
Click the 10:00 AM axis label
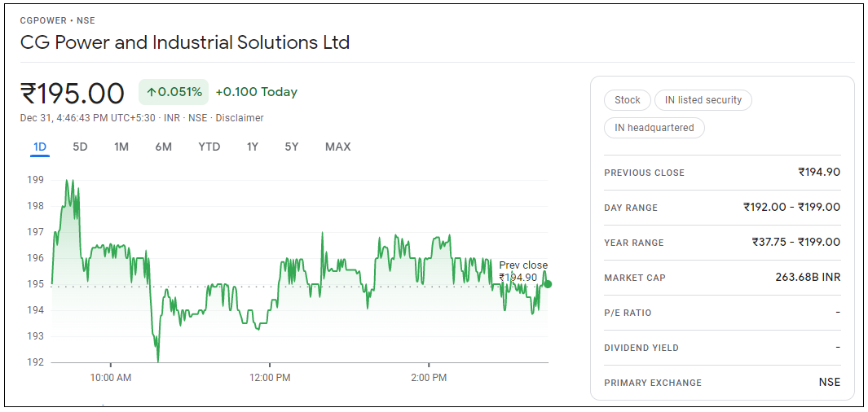111,379
